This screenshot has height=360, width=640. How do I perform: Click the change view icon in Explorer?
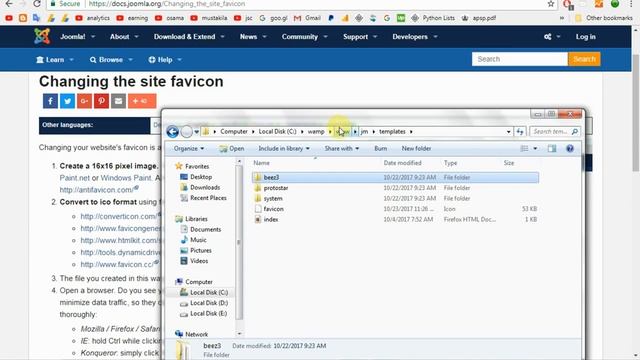pos(524,149)
